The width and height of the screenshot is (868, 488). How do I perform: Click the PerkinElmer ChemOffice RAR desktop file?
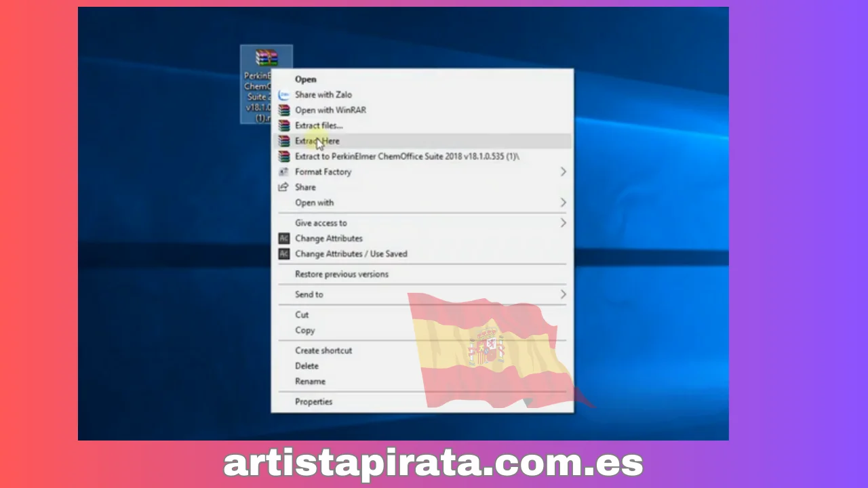pyautogui.click(x=267, y=84)
